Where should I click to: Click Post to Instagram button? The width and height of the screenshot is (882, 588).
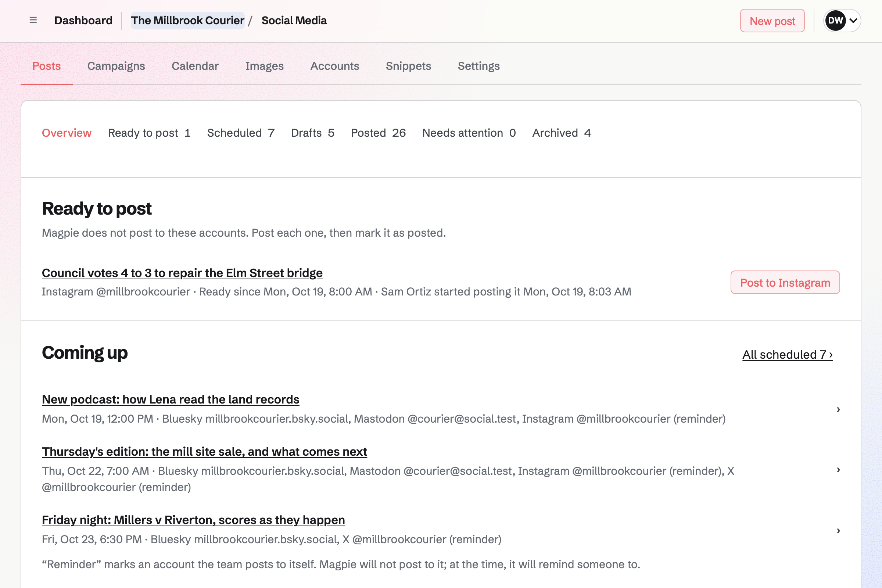pos(785,282)
